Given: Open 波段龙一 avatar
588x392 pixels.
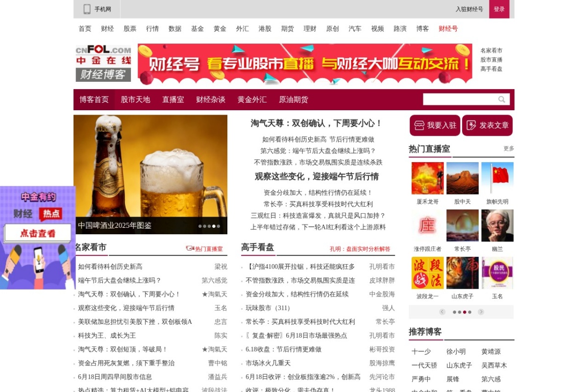Looking at the screenshot, I should point(428,273).
